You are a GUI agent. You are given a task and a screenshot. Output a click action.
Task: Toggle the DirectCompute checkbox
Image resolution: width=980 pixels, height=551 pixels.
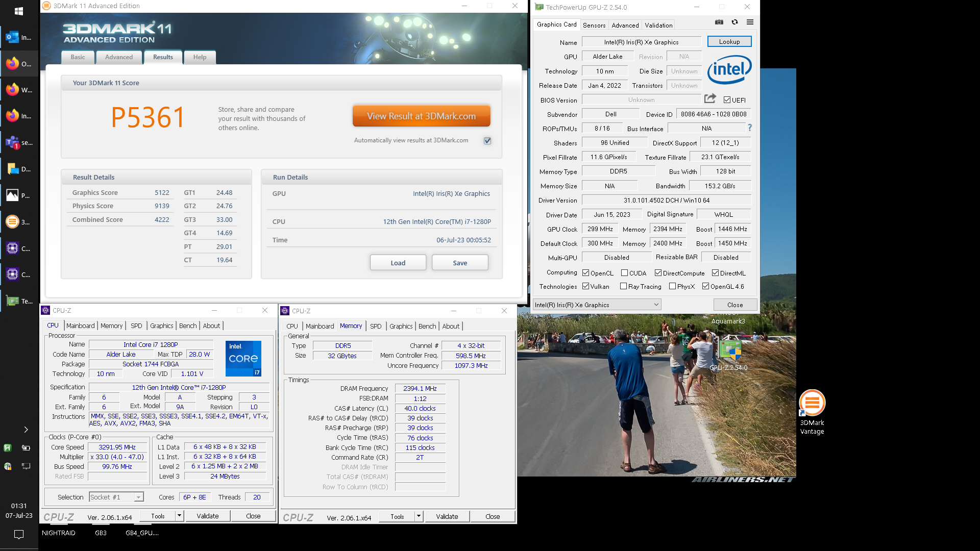658,273
